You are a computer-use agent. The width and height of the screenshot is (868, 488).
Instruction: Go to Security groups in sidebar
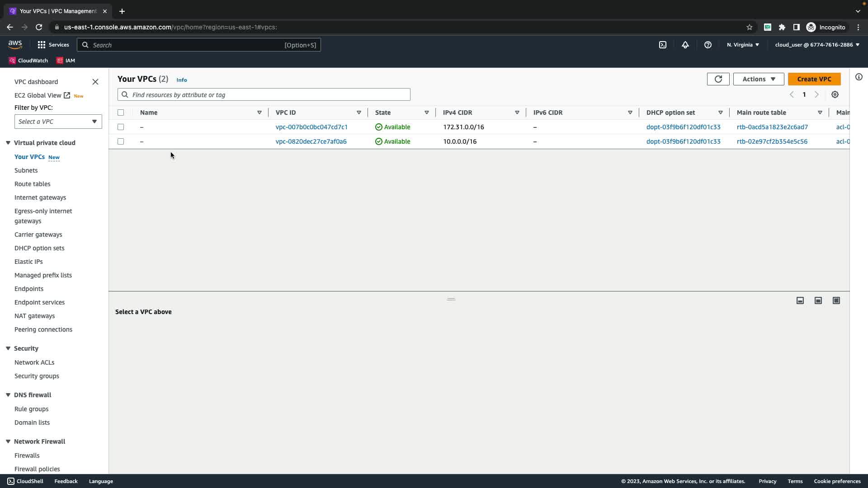coord(37,376)
